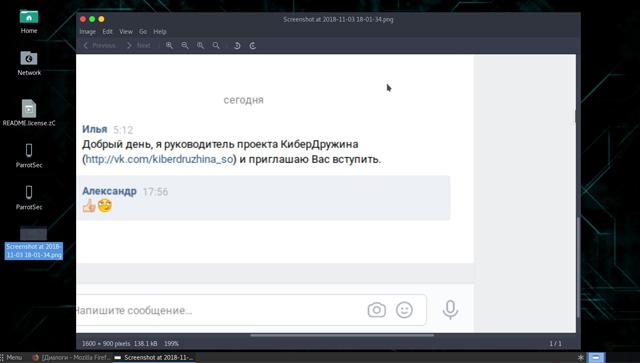Viewport: 640px width, 363px height.
Task: Open the Help menu
Action: coord(160,31)
